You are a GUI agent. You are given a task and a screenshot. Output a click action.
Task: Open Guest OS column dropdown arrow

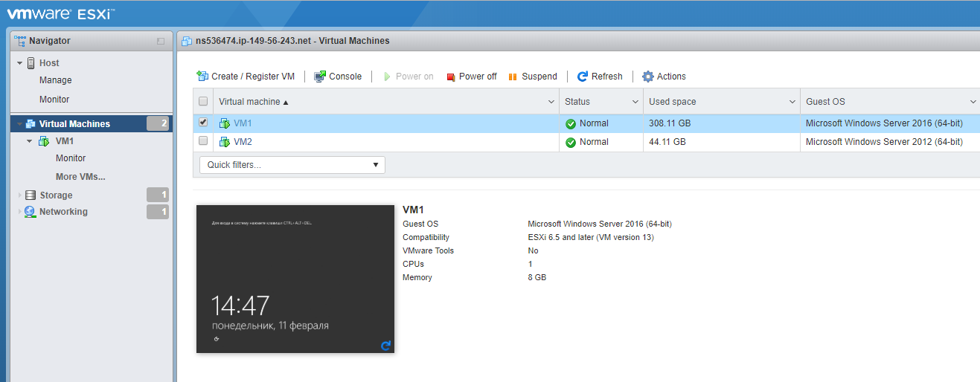click(x=973, y=102)
